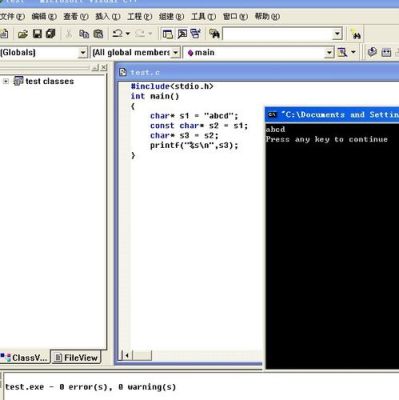The image size is (399, 400).
Task: Click the Open file folder icon
Action: pos(23,34)
